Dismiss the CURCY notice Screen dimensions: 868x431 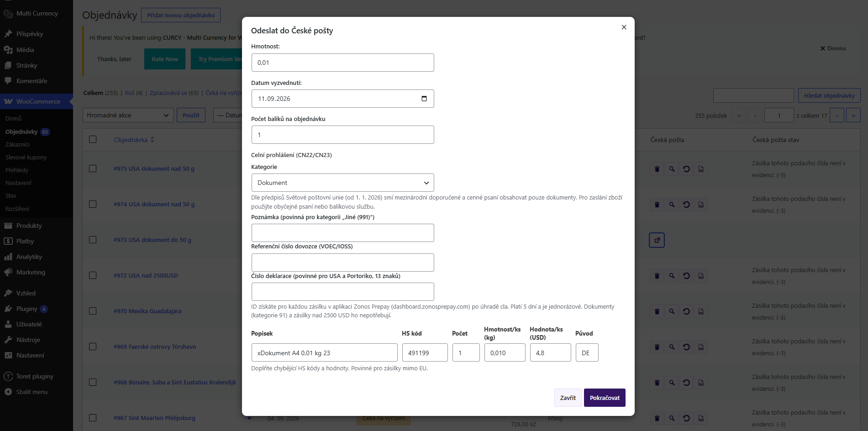click(x=833, y=48)
